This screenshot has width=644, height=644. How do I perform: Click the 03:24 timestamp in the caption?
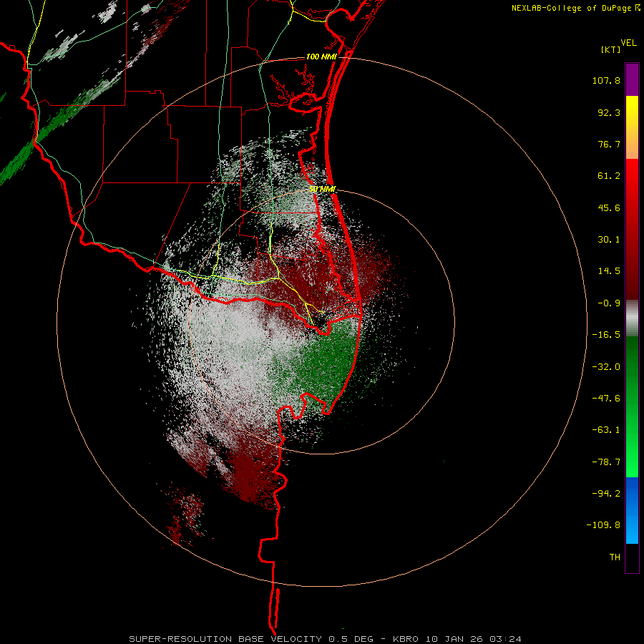point(506,639)
